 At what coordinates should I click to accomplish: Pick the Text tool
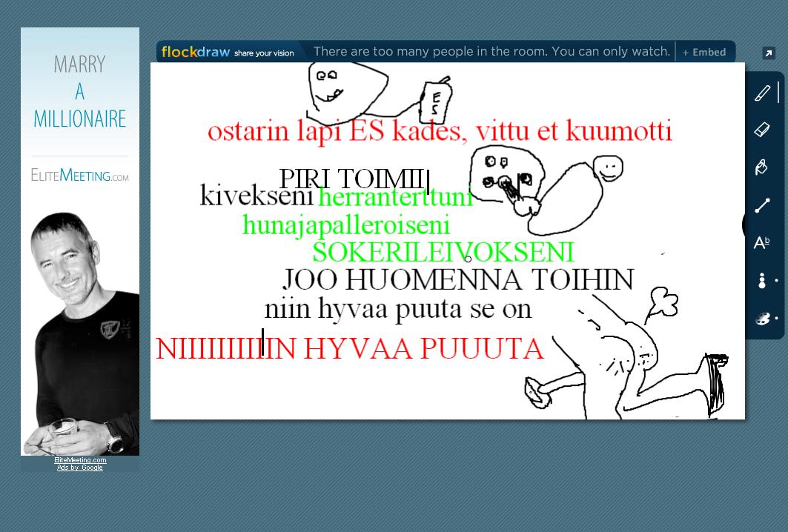pos(762,243)
